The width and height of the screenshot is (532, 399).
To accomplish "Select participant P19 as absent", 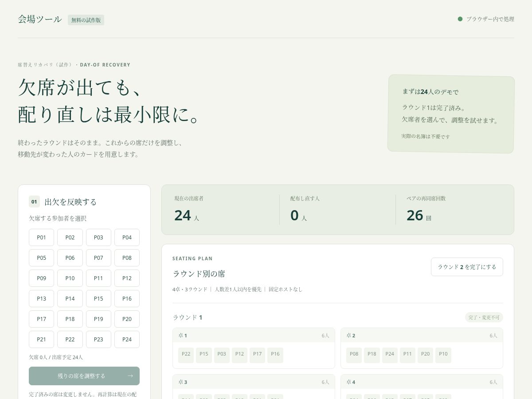I will (98, 319).
